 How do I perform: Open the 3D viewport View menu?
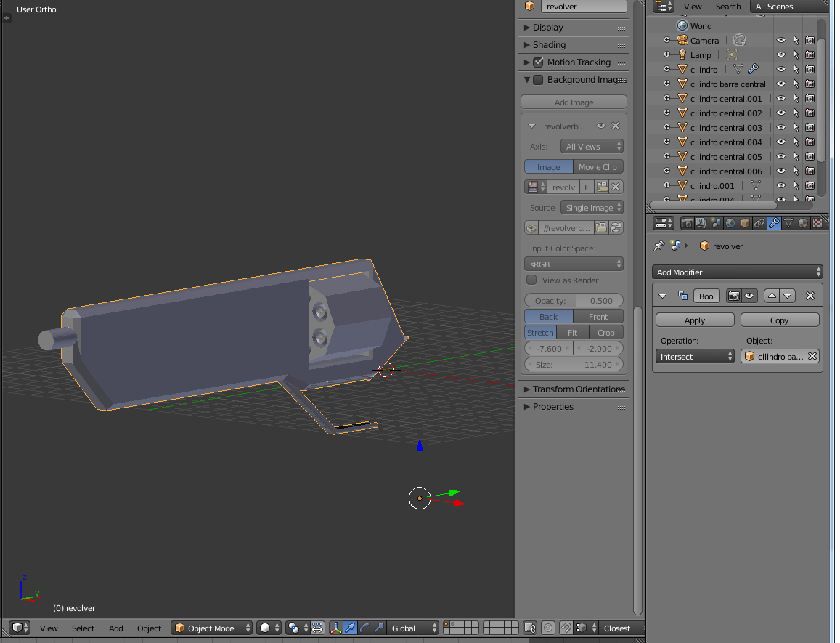(48, 628)
